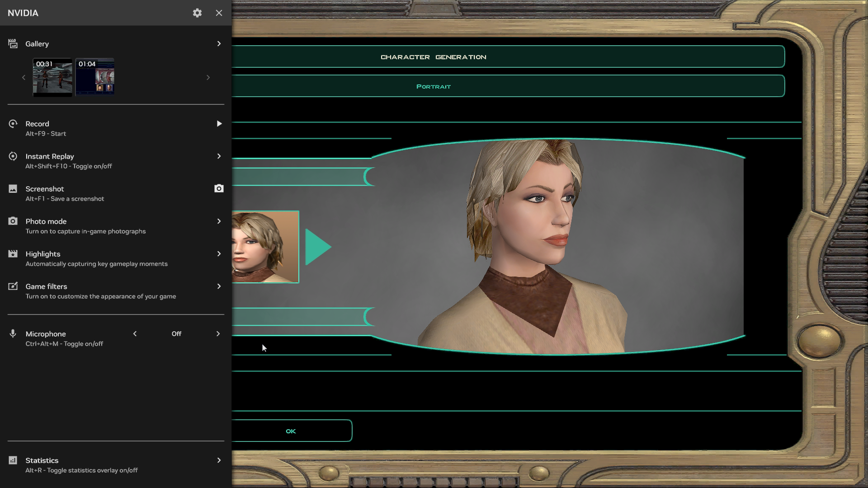The height and width of the screenshot is (488, 868).
Task: Select the Screenshot label entry
Action: coord(45,188)
